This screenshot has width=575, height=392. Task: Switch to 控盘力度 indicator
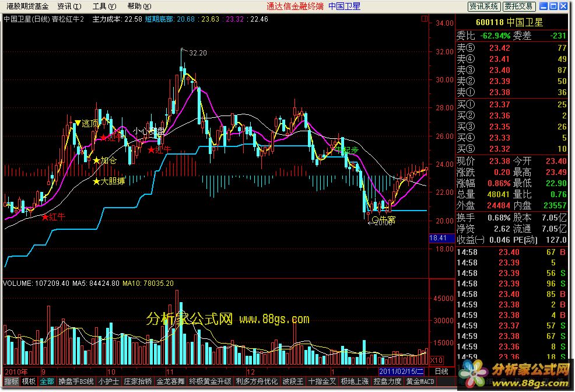pos(388,381)
